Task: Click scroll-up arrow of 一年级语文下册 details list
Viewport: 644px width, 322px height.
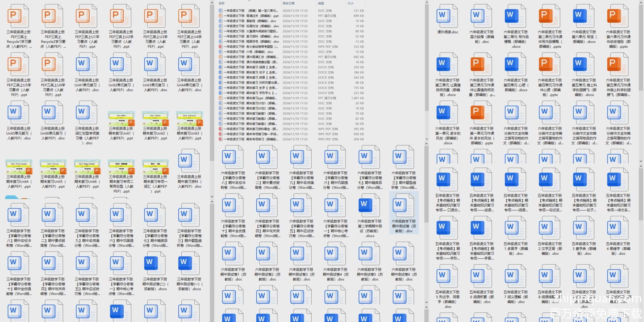Action: coord(427,3)
